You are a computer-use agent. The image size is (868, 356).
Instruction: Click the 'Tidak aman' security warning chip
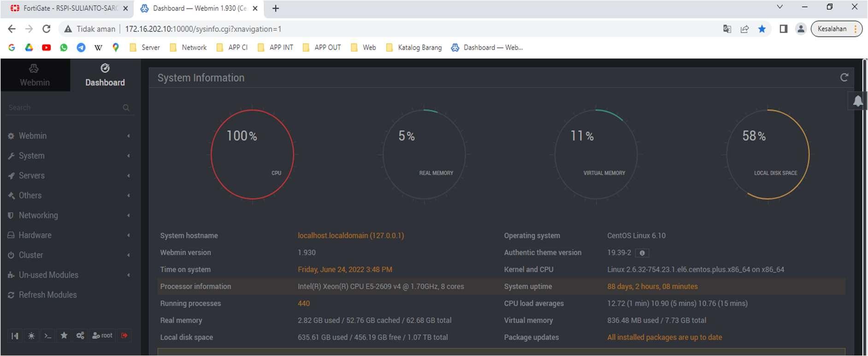pos(90,29)
